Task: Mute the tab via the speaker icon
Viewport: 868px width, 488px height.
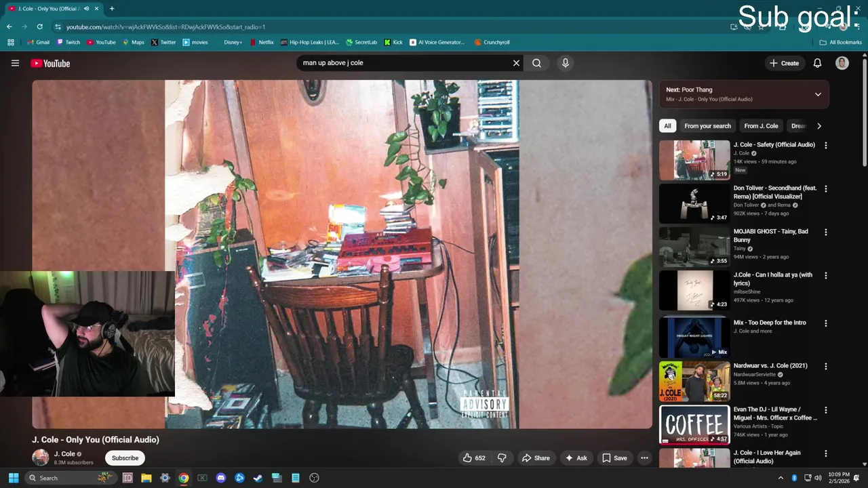Action: point(86,8)
